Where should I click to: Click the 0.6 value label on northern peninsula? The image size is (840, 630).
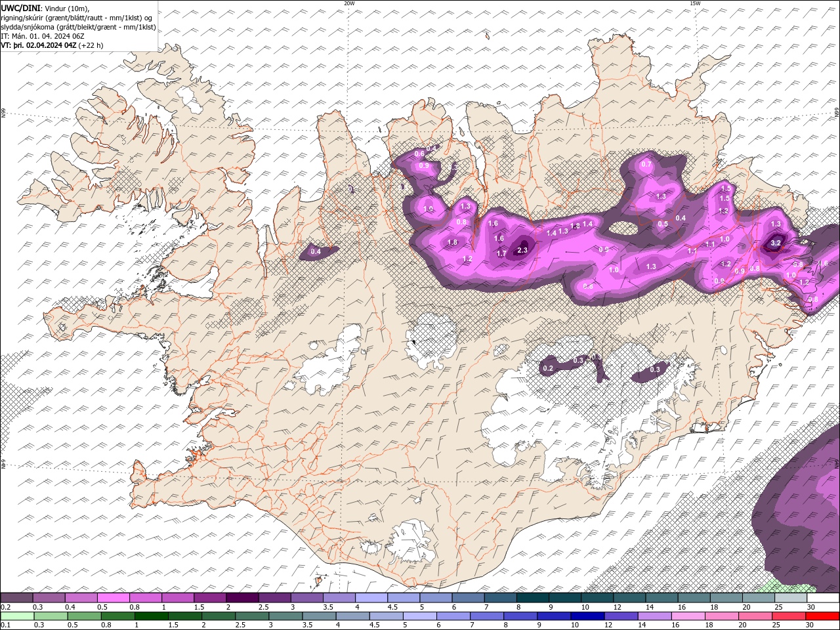point(419,154)
